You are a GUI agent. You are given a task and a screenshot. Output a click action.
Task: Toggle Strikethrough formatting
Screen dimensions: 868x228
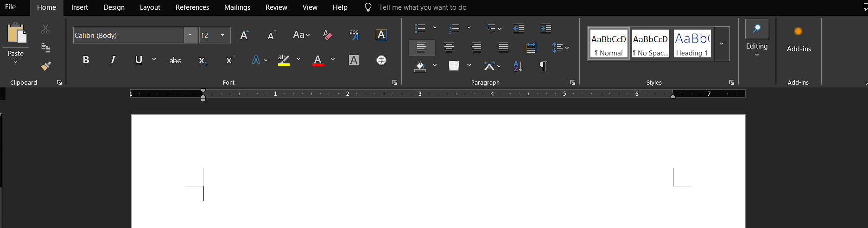[x=175, y=61]
